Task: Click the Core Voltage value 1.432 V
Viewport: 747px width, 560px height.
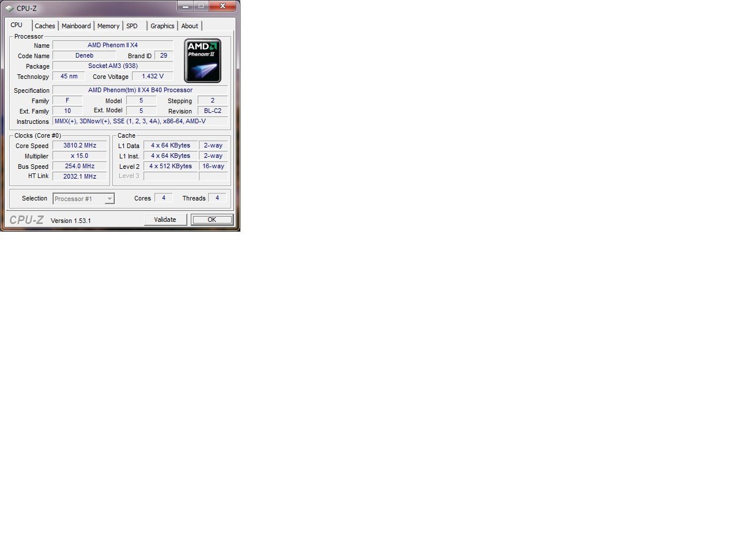Action: pyautogui.click(x=153, y=77)
